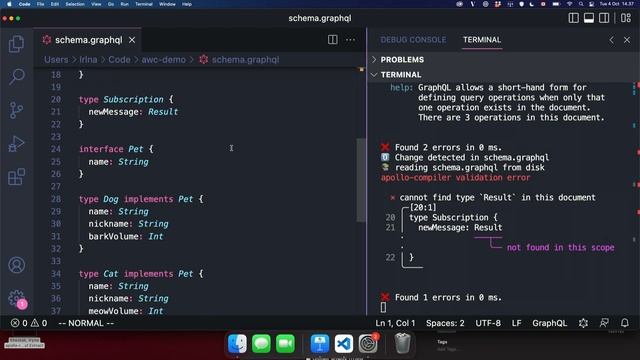The height and width of the screenshot is (360, 640).
Task: Open System Preferences from the dock
Action: click(x=368, y=343)
